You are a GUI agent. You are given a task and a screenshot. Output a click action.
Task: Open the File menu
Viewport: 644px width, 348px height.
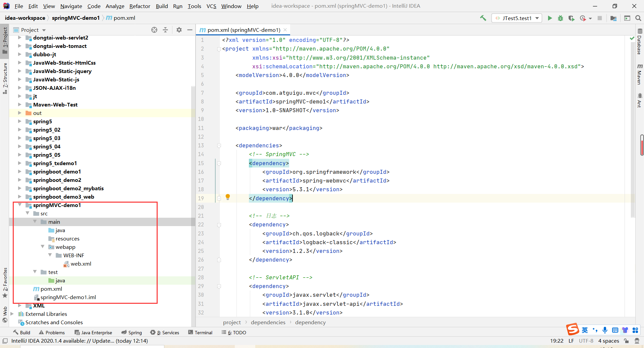coord(19,6)
